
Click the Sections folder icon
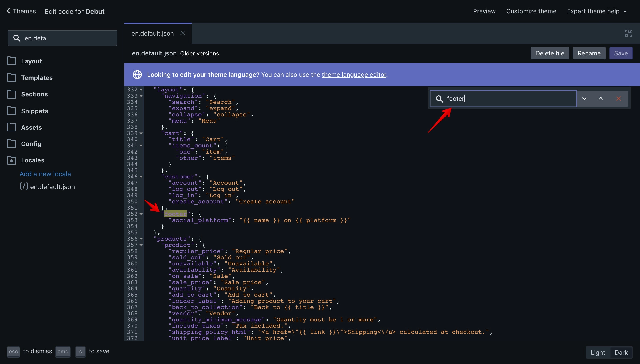12,94
